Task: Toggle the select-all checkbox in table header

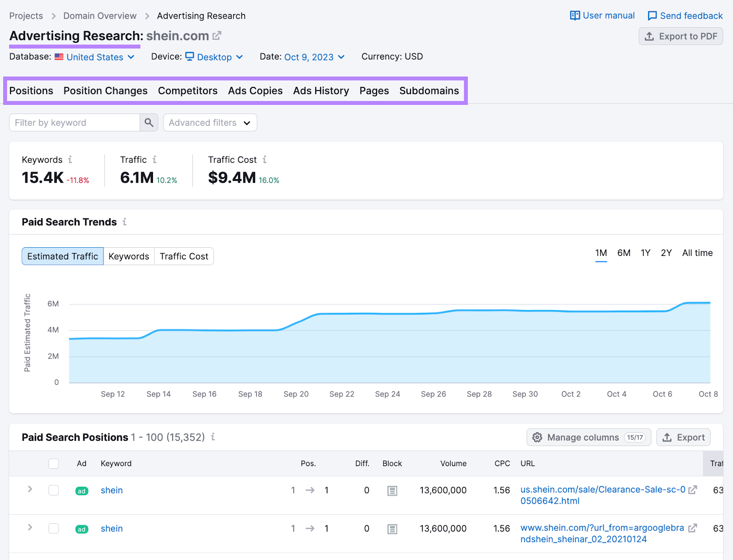Action: (54, 464)
